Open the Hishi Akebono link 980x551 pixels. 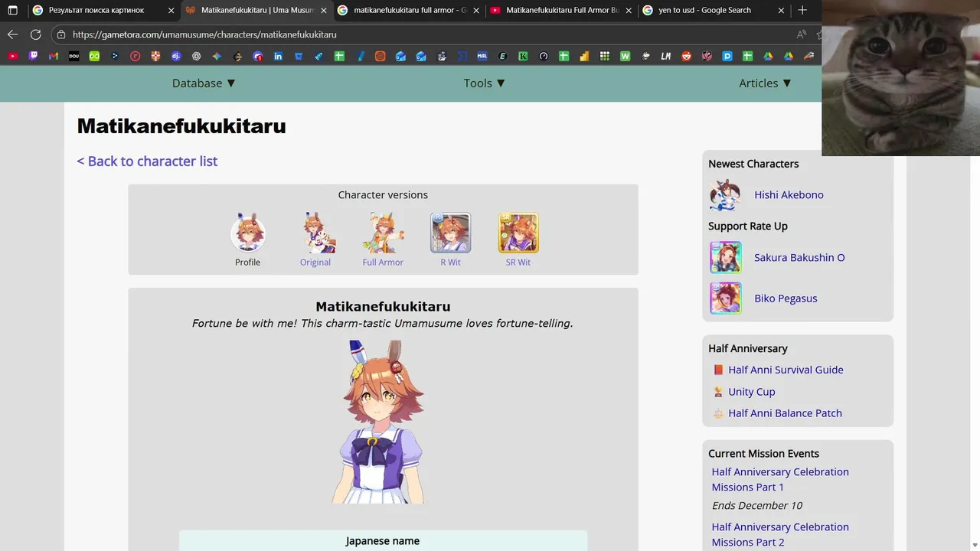(789, 194)
